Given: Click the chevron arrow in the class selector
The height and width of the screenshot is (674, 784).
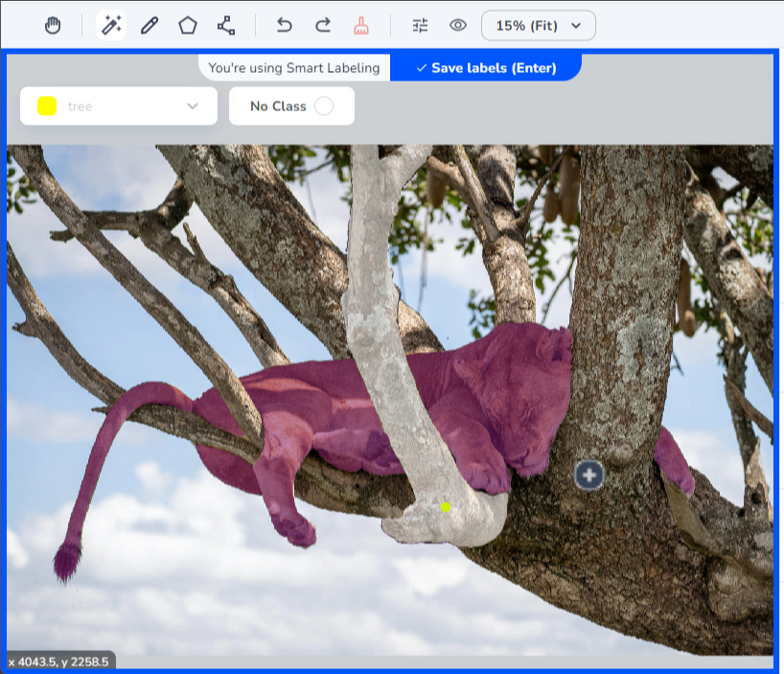Looking at the screenshot, I should 193,106.
